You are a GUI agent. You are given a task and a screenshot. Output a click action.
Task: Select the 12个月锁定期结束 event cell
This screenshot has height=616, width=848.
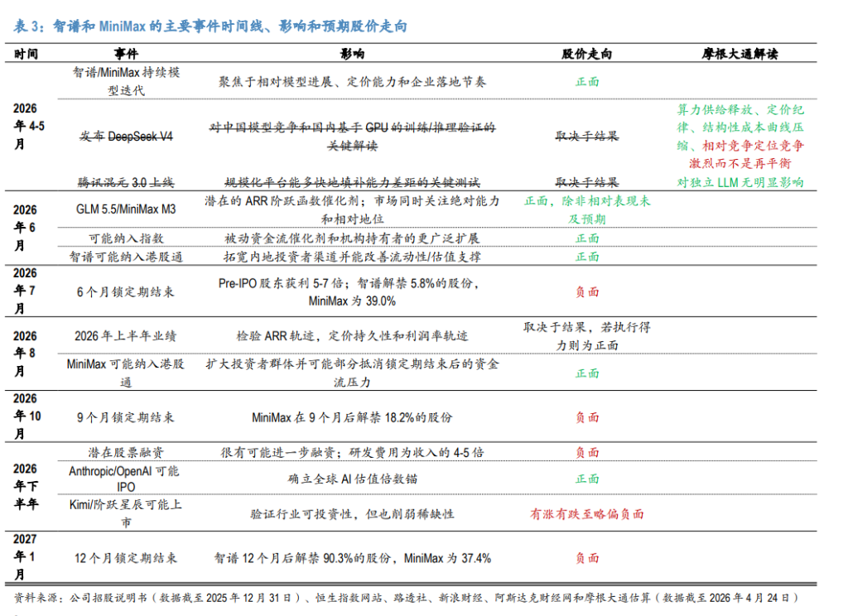[x=126, y=558]
